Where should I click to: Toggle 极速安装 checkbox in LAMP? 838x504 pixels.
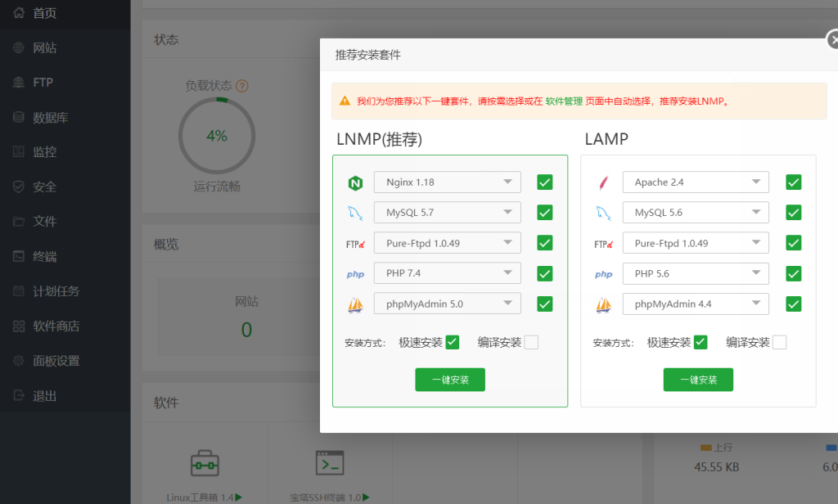pos(701,342)
